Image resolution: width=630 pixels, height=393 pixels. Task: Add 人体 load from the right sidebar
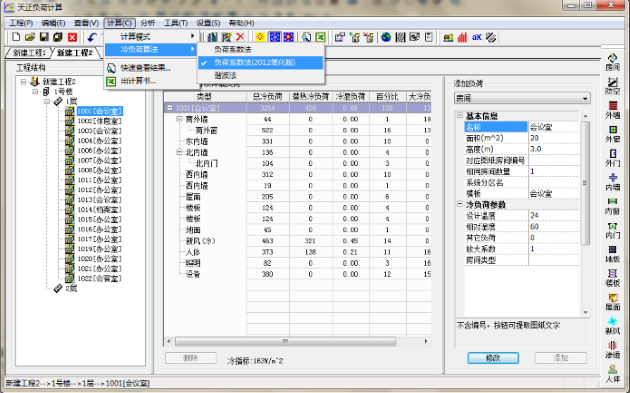tap(612, 374)
